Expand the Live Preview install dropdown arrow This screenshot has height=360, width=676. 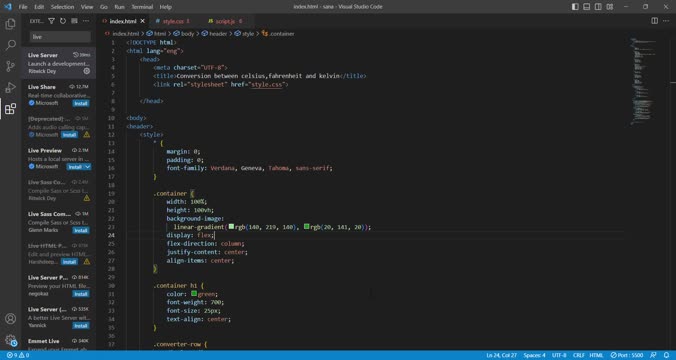click(88, 167)
